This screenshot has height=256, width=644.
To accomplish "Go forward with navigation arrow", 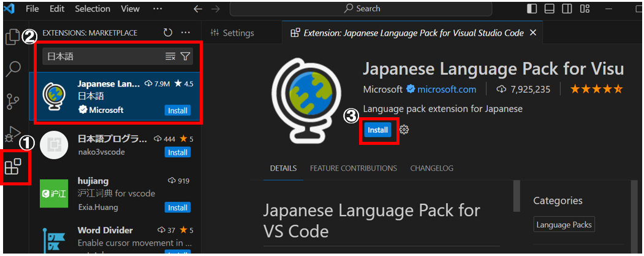I will [x=215, y=9].
